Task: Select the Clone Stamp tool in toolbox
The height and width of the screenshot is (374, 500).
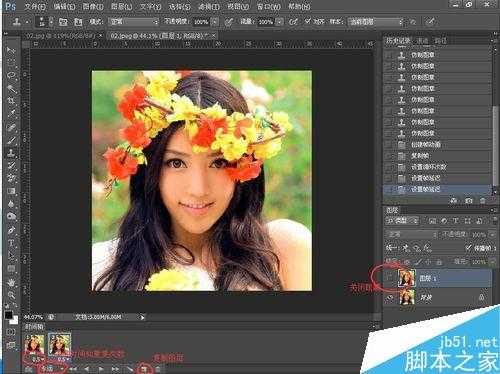Action: click(11, 153)
